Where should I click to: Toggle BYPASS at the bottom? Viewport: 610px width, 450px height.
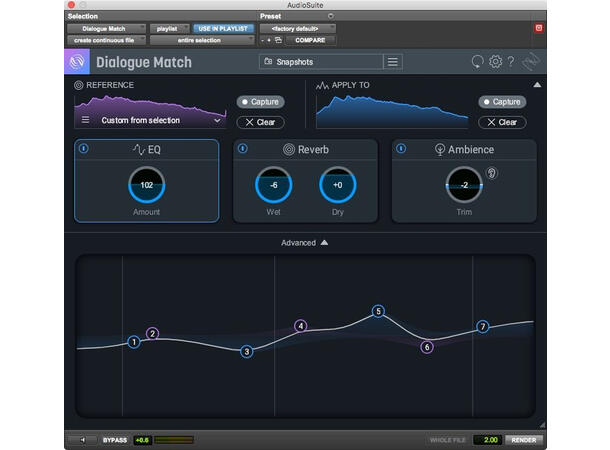(115, 440)
